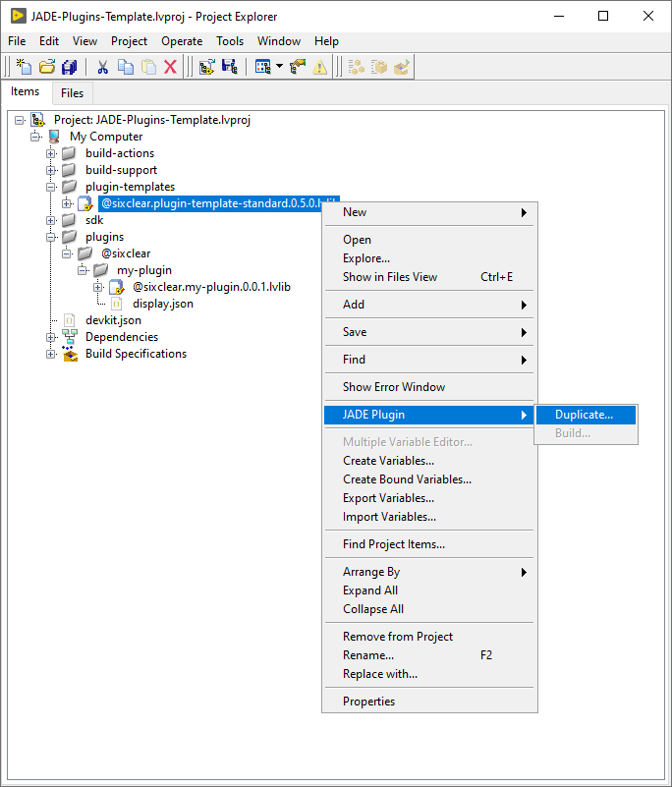The height and width of the screenshot is (787, 672).
Task: Open the Tools menu
Action: click(x=230, y=41)
